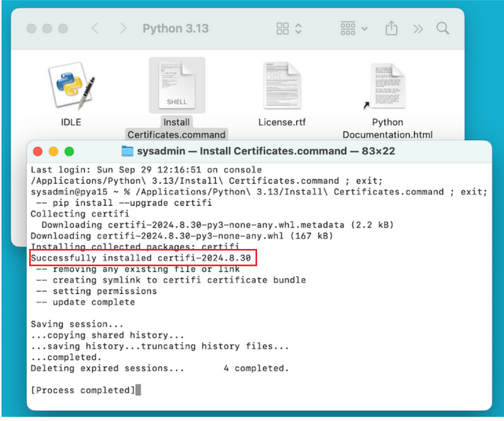This screenshot has width=504, height=421.
Task: Open the Share button in Finder
Action: pyautogui.click(x=391, y=28)
